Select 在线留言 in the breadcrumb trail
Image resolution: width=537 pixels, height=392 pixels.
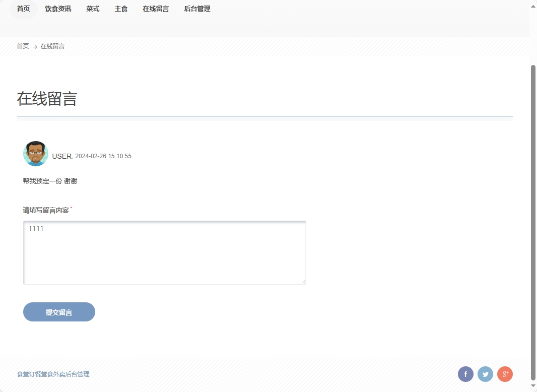click(52, 46)
